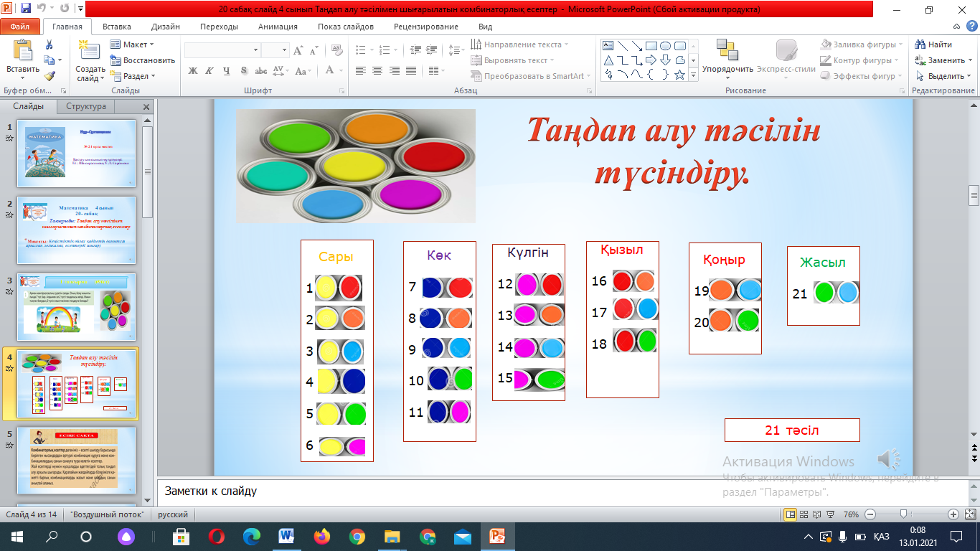Justify the paragraph text
The width and height of the screenshot is (980, 551).
411,70
